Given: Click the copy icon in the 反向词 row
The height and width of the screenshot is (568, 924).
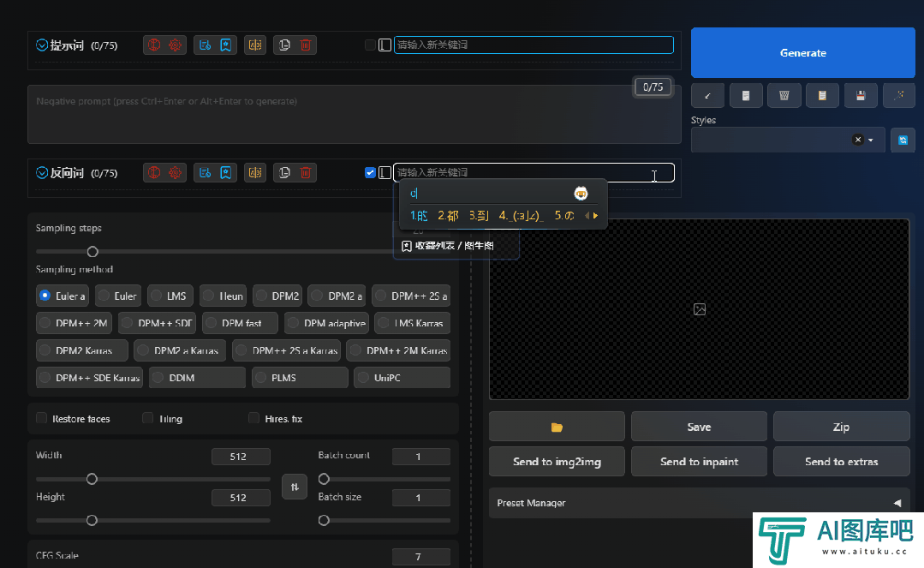Looking at the screenshot, I should (284, 173).
